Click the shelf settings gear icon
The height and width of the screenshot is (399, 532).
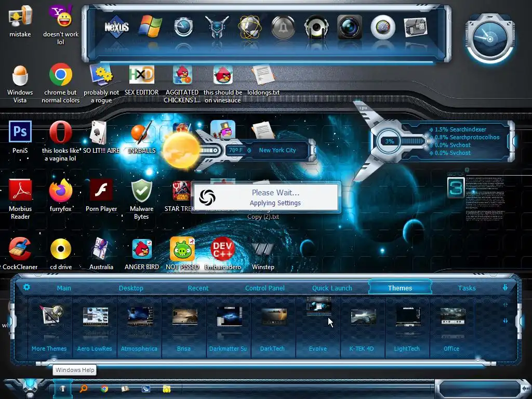pos(26,287)
